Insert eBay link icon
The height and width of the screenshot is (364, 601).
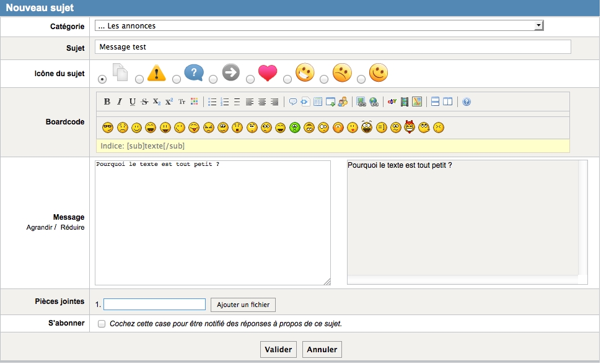[392, 102]
